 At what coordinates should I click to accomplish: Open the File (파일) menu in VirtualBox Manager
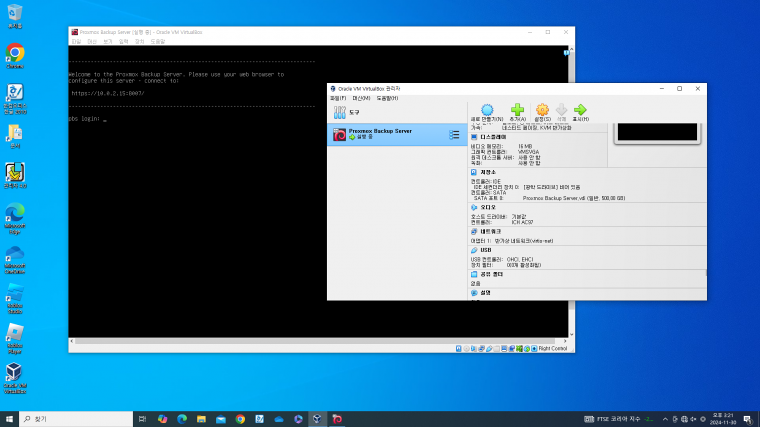point(338,98)
